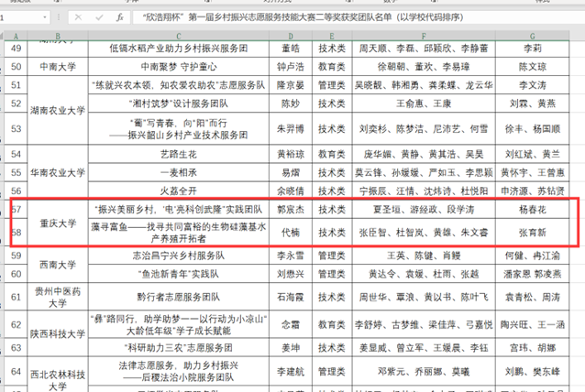Select the 华南农业大学 merged cell
The image size is (585, 392).
pos(59,171)
